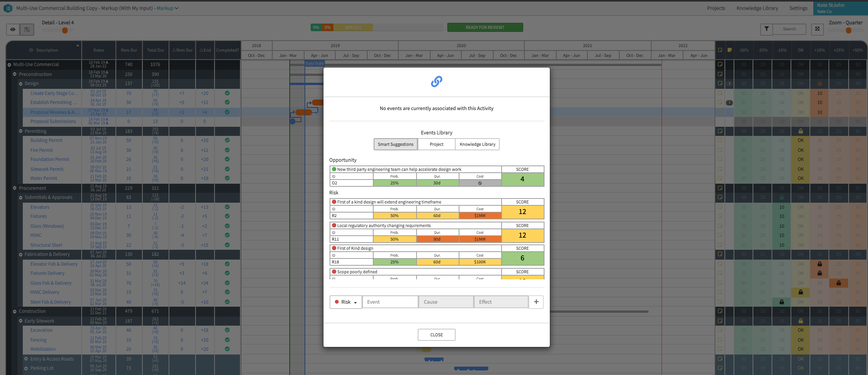This screenshot has height=375, width=868.
Task: Click the fit-to-screen expand icon
Action: (x=817, y=29)
